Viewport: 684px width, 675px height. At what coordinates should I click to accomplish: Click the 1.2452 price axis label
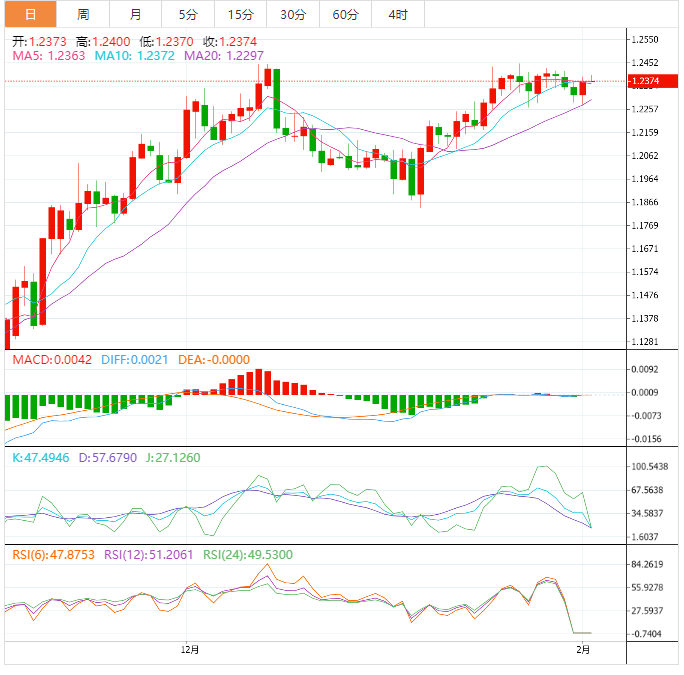pos(645,62)
